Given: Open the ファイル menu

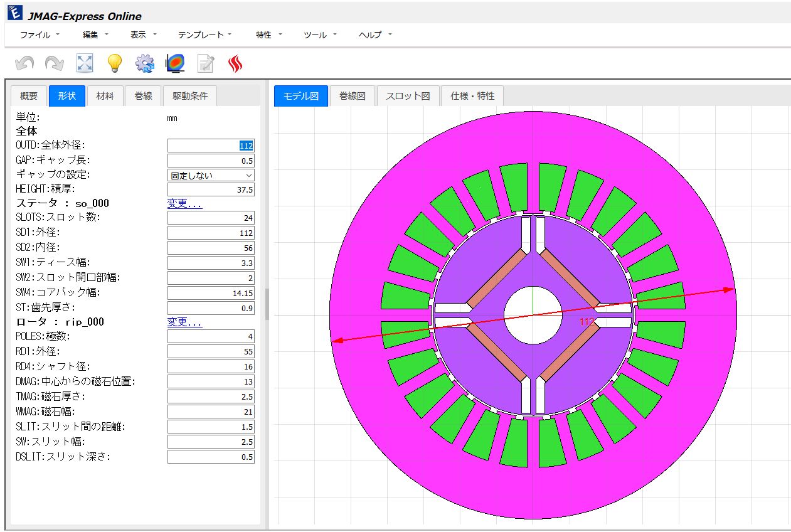Looking at the screenshot, I should tap(36, 35).
